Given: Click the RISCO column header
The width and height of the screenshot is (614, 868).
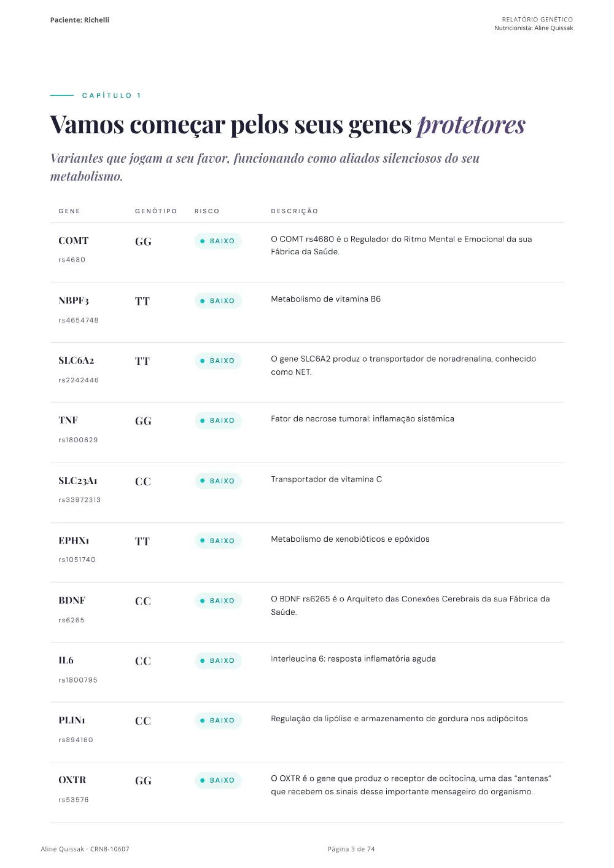Looking at the screenshot, I should click(207, 211).
